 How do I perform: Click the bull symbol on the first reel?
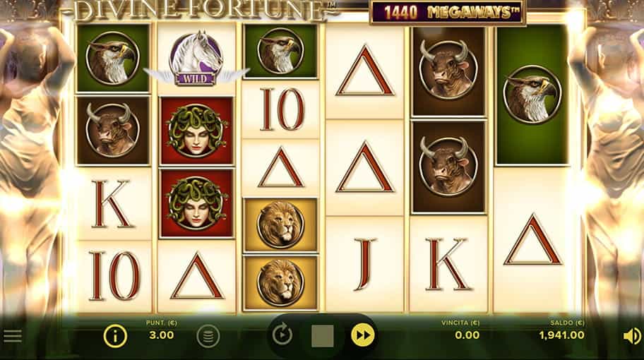click(113, 130)
